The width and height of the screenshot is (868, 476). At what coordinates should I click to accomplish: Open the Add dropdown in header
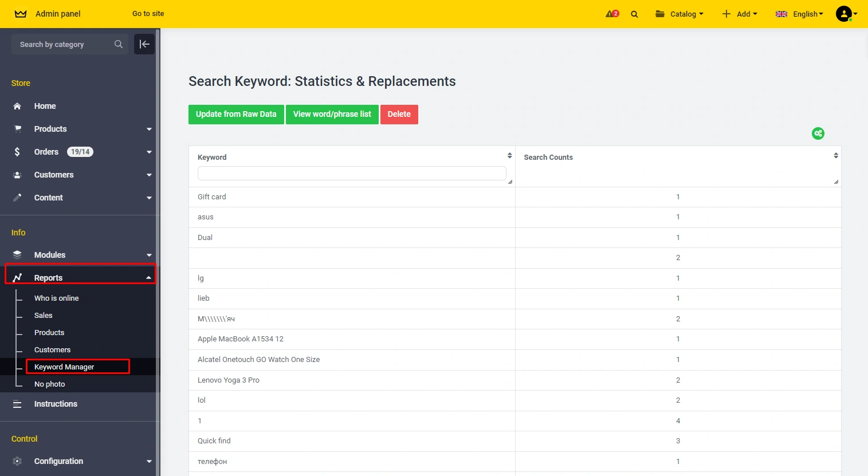point(740,14)
